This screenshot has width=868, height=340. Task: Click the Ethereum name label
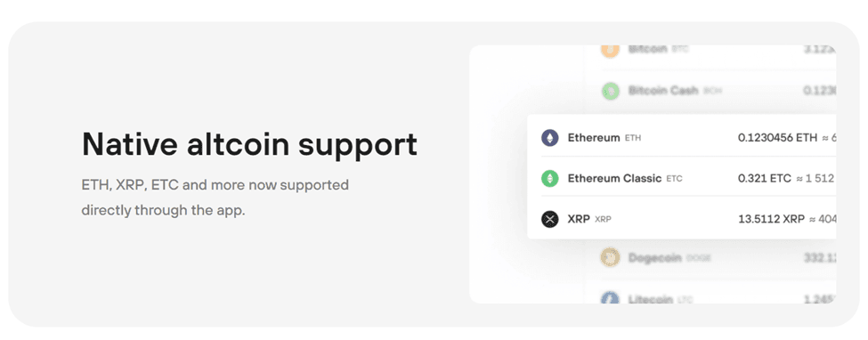click(594, 138)
